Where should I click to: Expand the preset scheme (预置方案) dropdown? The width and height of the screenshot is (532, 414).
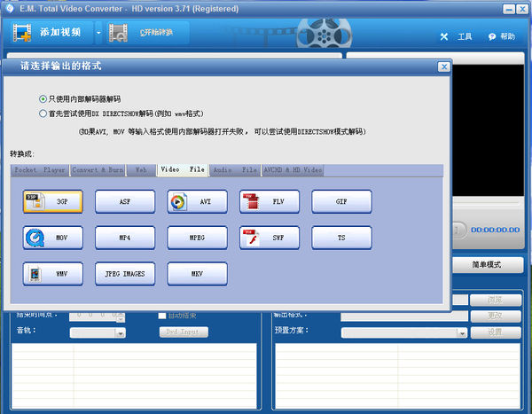pyautogui.click(x=462, y=333)
